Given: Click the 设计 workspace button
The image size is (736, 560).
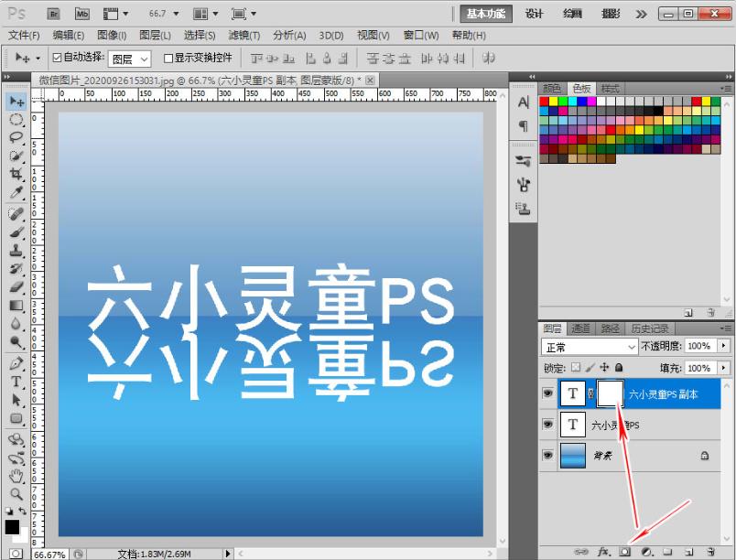Looking at the screenshot, I should tap(535, 14).
